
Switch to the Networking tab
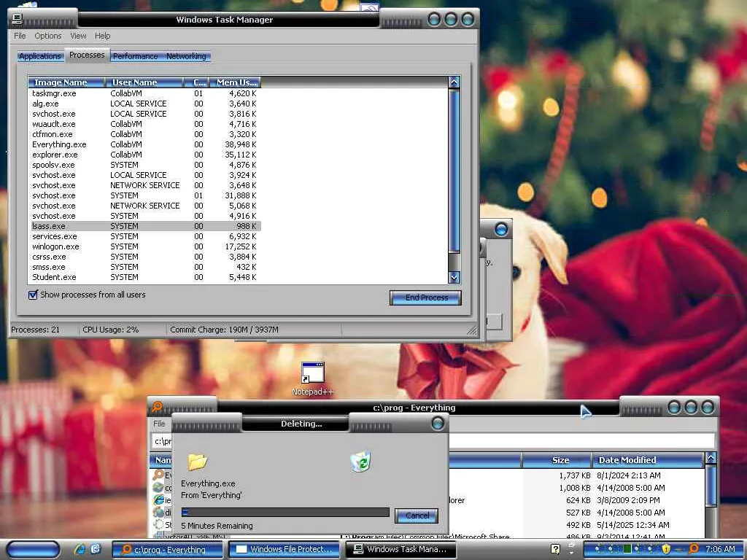(x=186, y=56)
